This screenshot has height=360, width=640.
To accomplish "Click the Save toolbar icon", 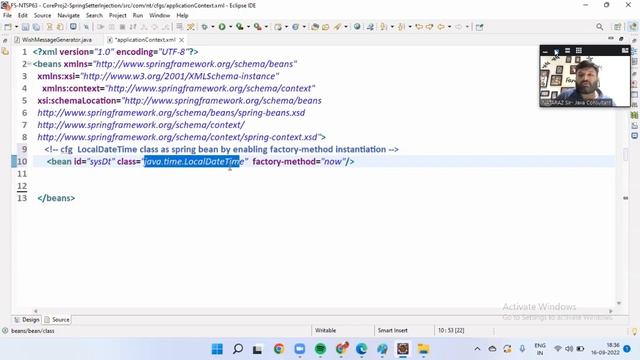I will coord(25,27).
